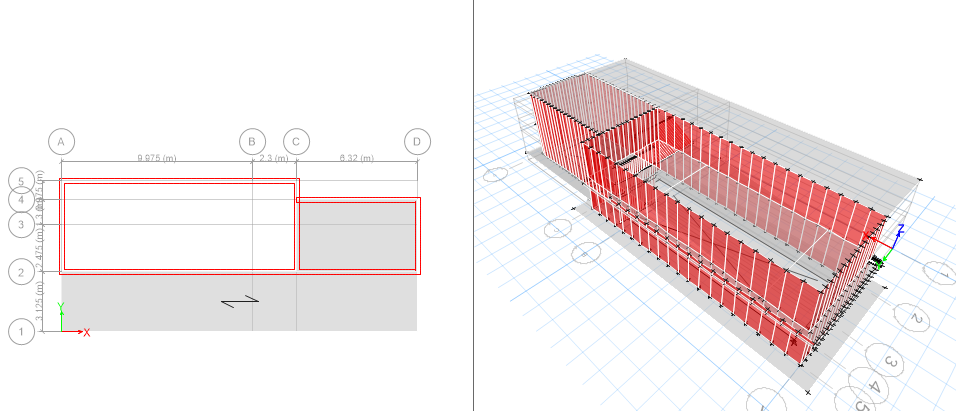
Task: Click grid bubble 1 in plan view
Action: pos(21,331)
